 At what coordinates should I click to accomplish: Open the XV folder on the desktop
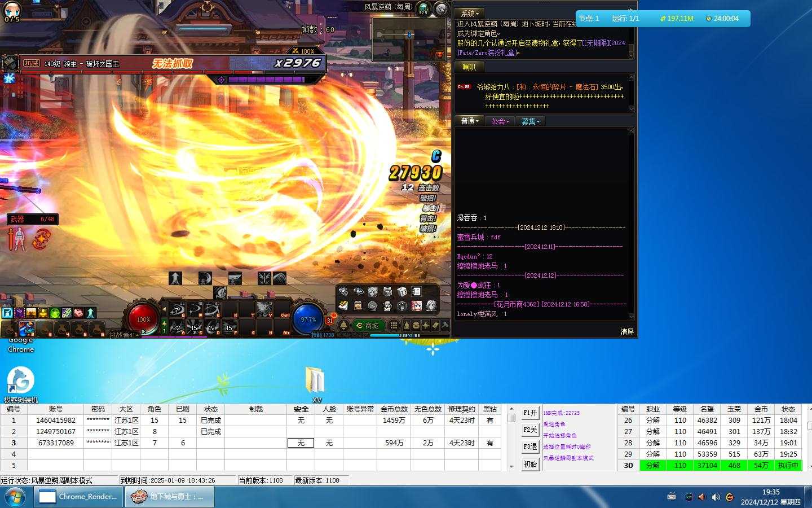(315, 384)
